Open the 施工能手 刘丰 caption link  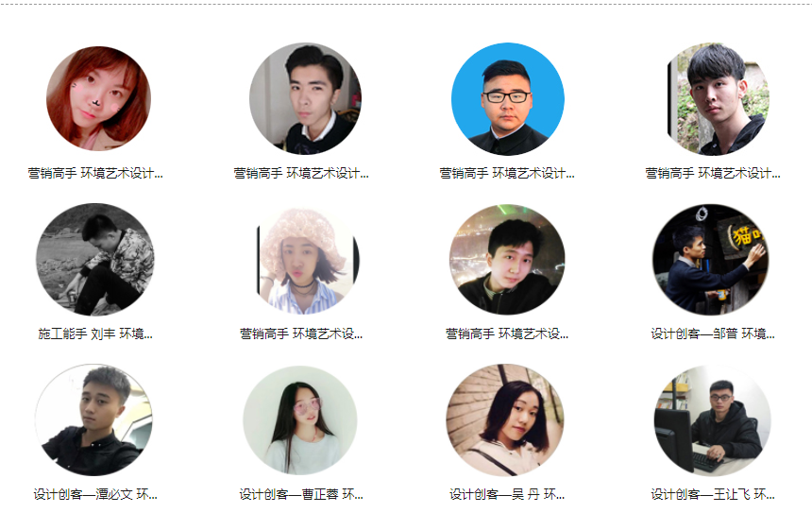pos(95,333)
